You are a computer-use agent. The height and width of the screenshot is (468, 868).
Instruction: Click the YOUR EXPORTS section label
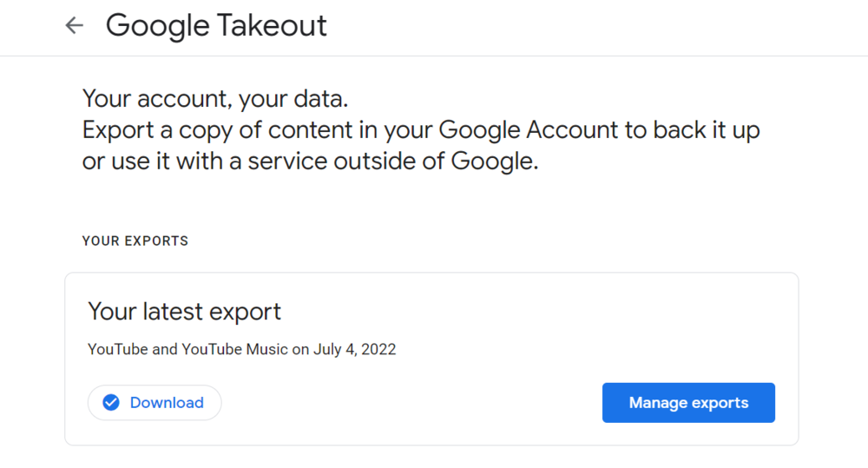(x=135, y=241)
